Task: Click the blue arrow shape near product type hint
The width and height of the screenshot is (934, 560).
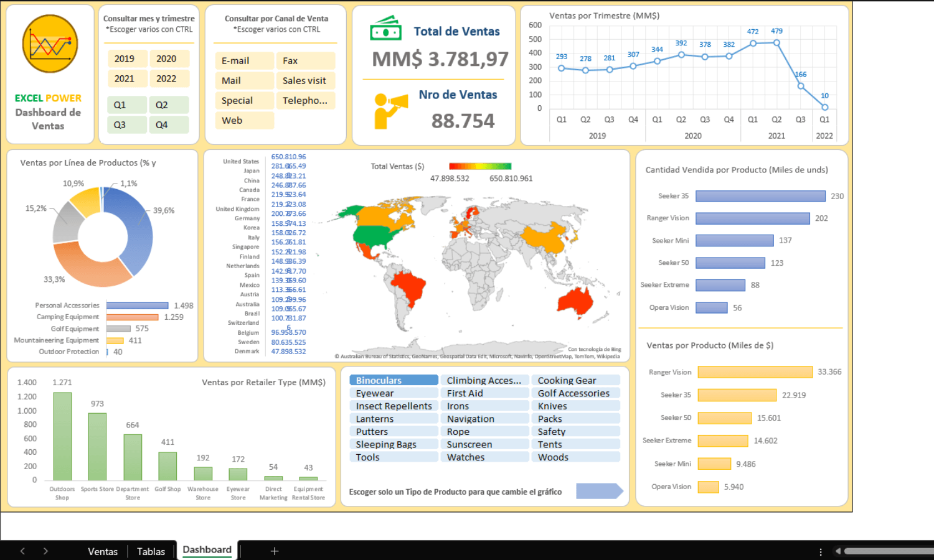Action: (600, 491)
